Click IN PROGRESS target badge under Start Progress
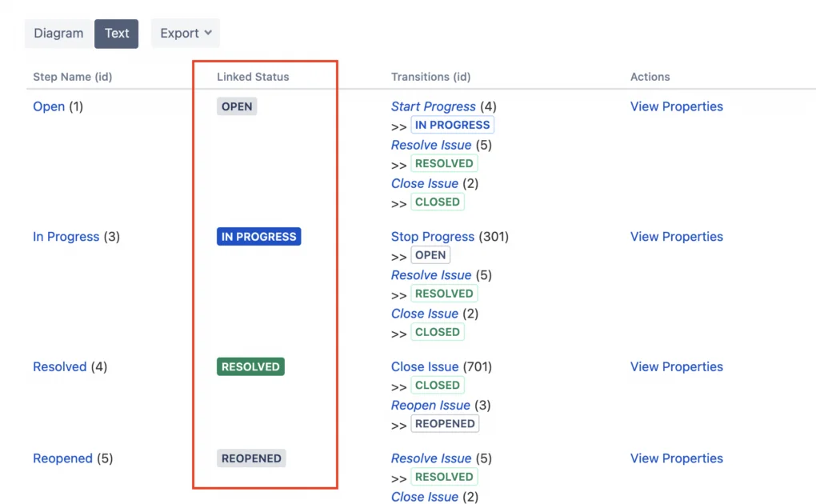 click(452, 125)
